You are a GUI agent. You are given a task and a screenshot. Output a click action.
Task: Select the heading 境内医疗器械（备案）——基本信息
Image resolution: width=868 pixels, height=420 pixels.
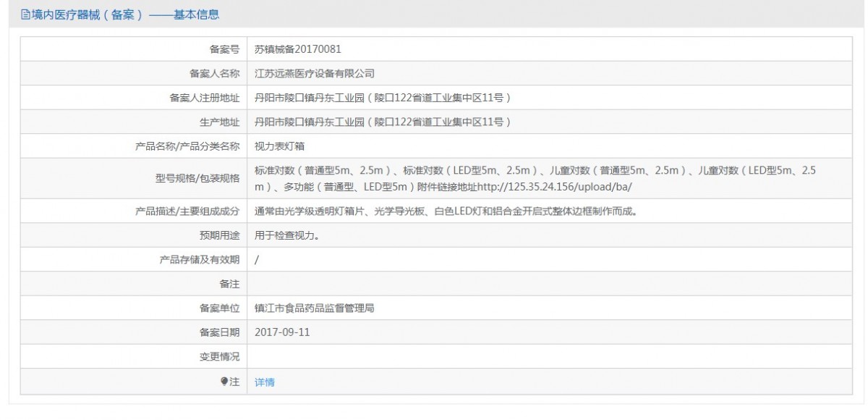tap(126, 14)
